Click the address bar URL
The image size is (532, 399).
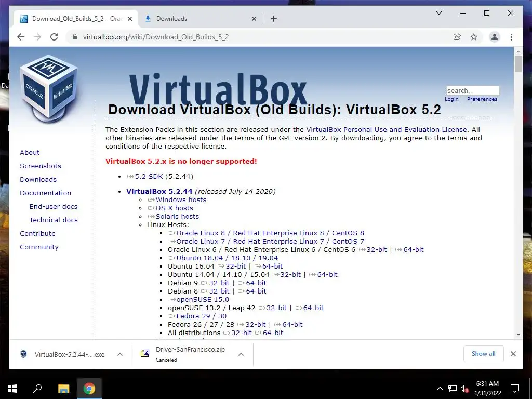156,37
